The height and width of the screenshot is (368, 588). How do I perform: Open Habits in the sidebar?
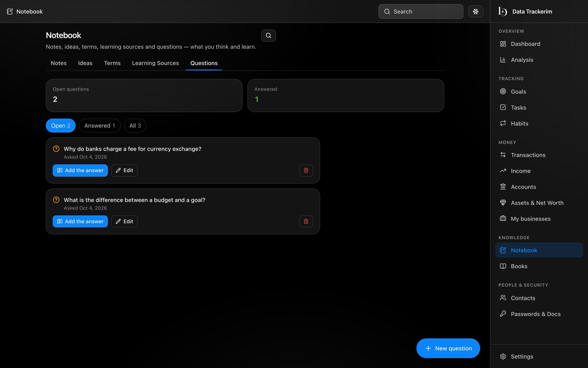pos(539,124)
